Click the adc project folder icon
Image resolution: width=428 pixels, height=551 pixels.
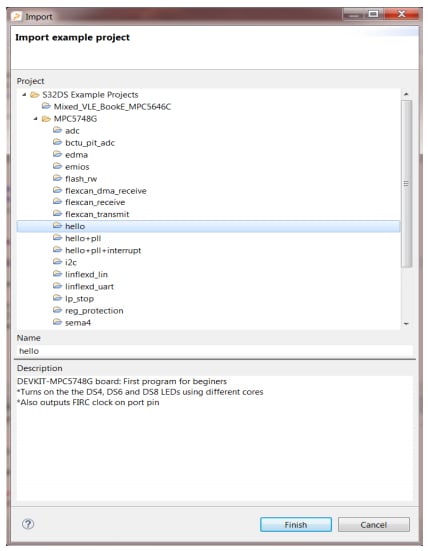pos(57,130)
